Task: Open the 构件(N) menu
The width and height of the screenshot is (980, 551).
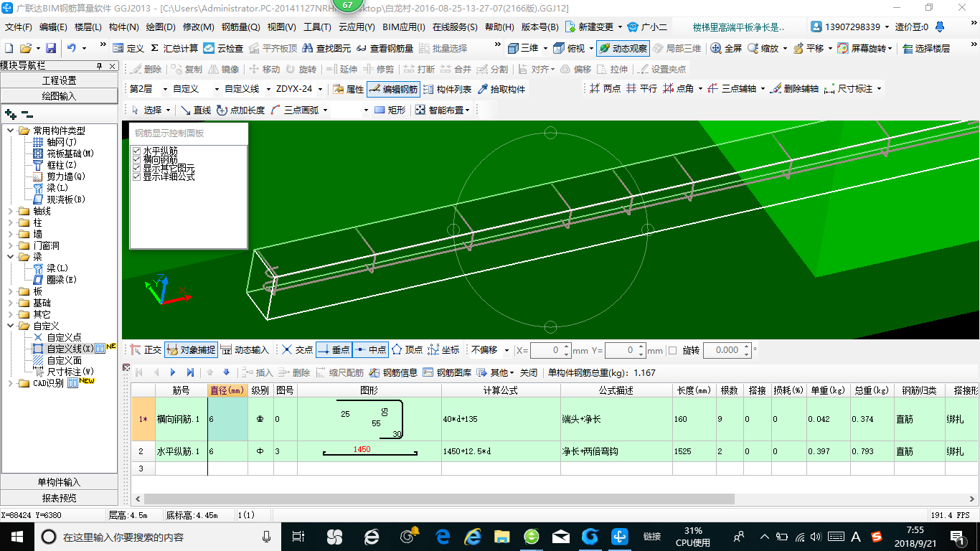Action: 123,27
